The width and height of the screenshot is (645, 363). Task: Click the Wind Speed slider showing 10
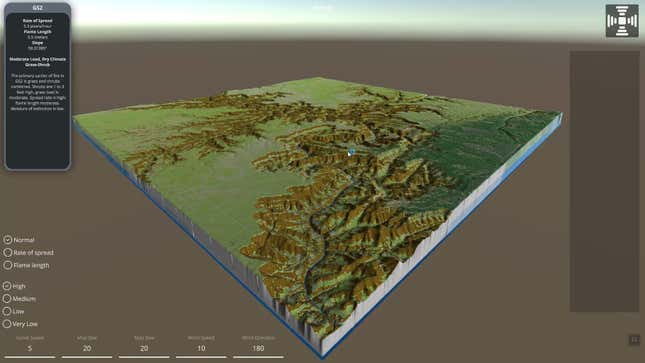201,357
